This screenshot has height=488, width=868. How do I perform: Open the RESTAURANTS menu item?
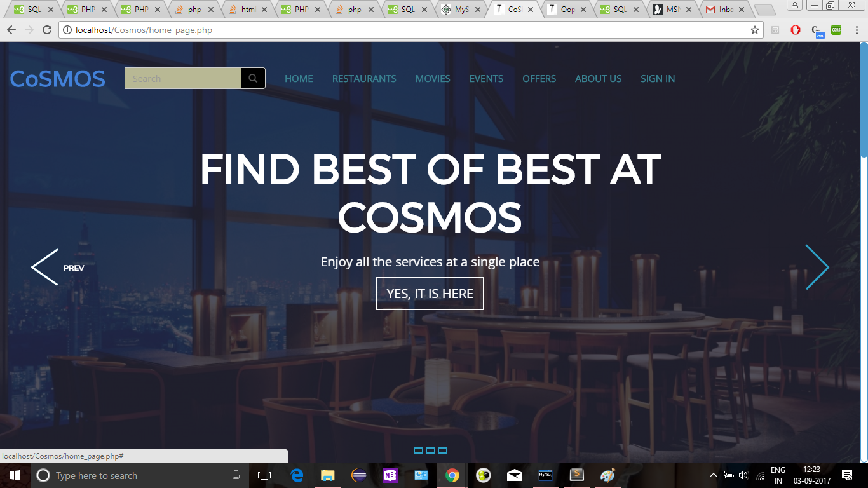click(x=364, y=78)
